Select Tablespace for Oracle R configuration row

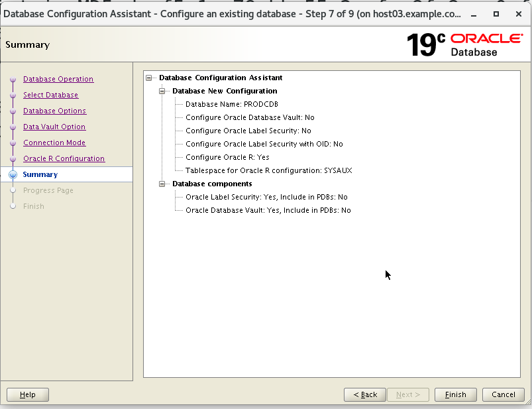click(269, 170)
